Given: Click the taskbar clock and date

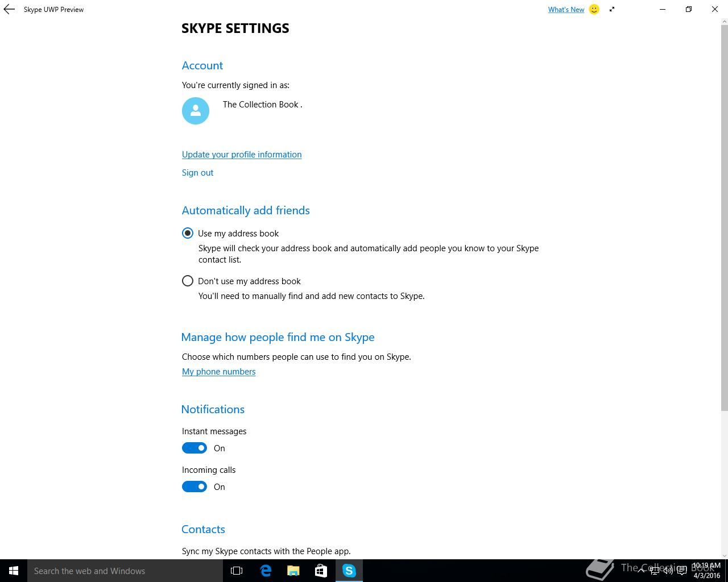Looking at the screenshot, I should click(706, 571).
